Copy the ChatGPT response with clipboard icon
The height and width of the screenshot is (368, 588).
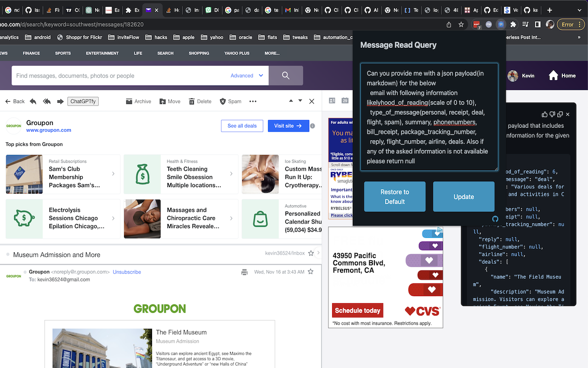560,114
